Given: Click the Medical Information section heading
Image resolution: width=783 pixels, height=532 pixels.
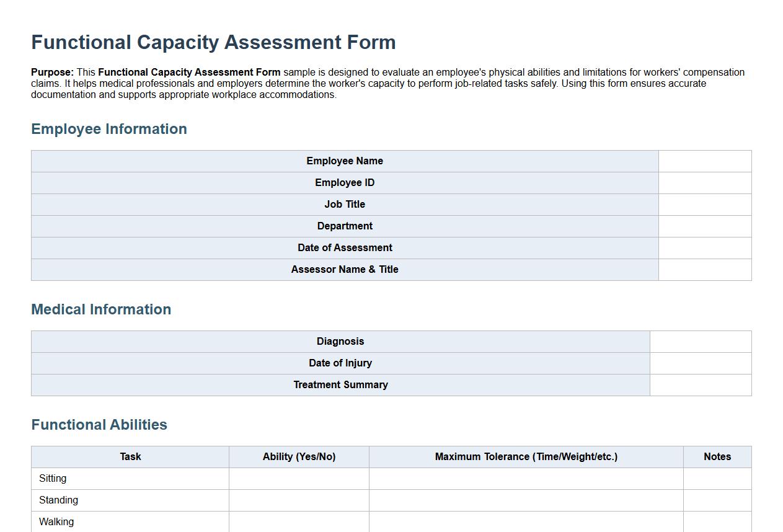Looking at the screenshot, I should pos(101,309).
